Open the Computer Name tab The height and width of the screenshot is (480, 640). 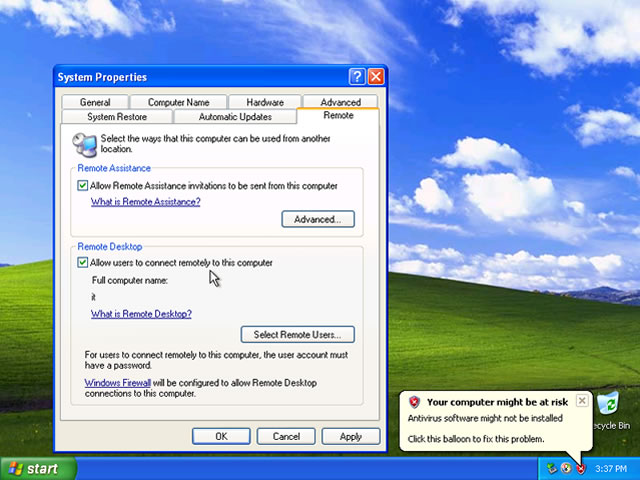point(178,102)
